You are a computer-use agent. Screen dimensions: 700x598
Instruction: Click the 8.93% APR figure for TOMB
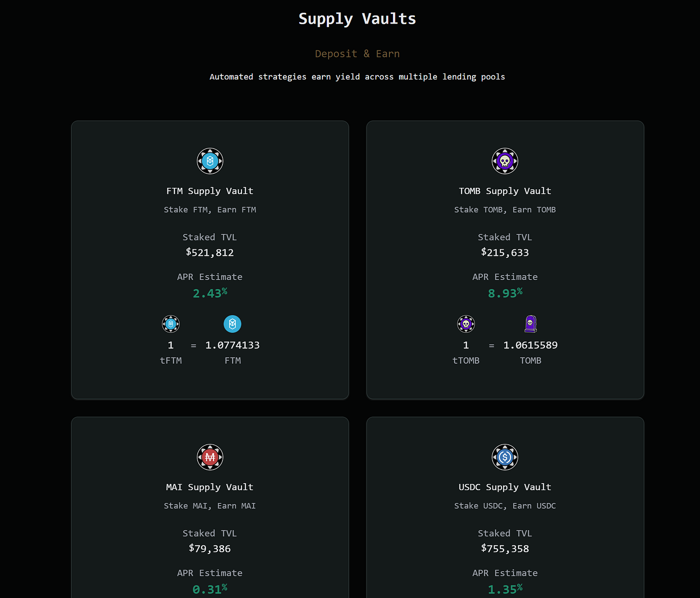pyautogui.click(x=505, y=293)
